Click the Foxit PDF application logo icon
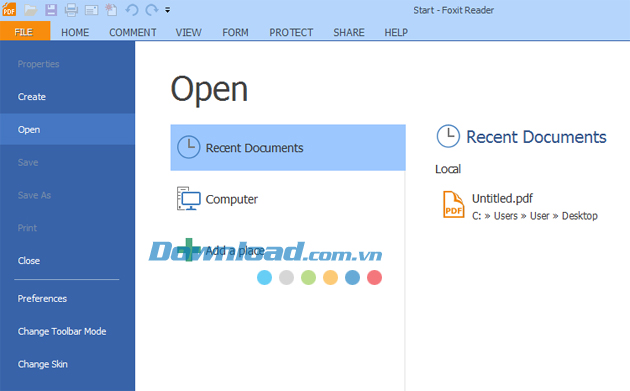 (x=8, y=9)
